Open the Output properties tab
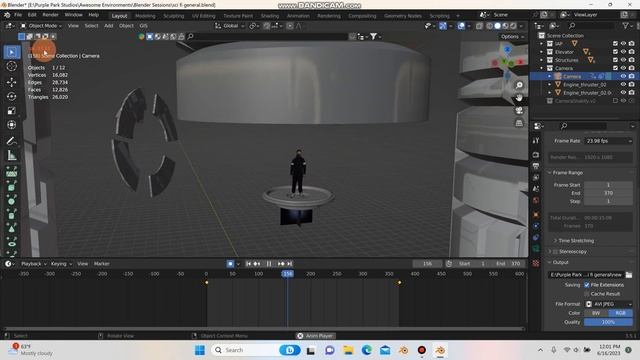This screenshot has height=360, width=640. click(536, 166)
